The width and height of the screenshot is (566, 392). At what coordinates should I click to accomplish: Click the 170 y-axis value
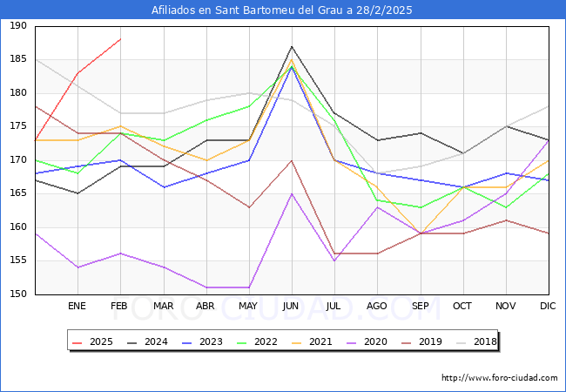(x=18, y=159)
